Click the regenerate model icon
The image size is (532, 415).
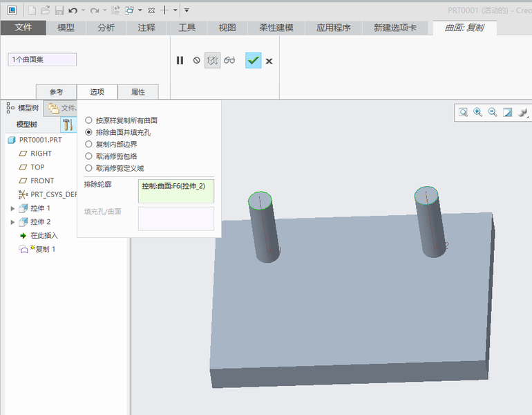[x=115, y=10]
